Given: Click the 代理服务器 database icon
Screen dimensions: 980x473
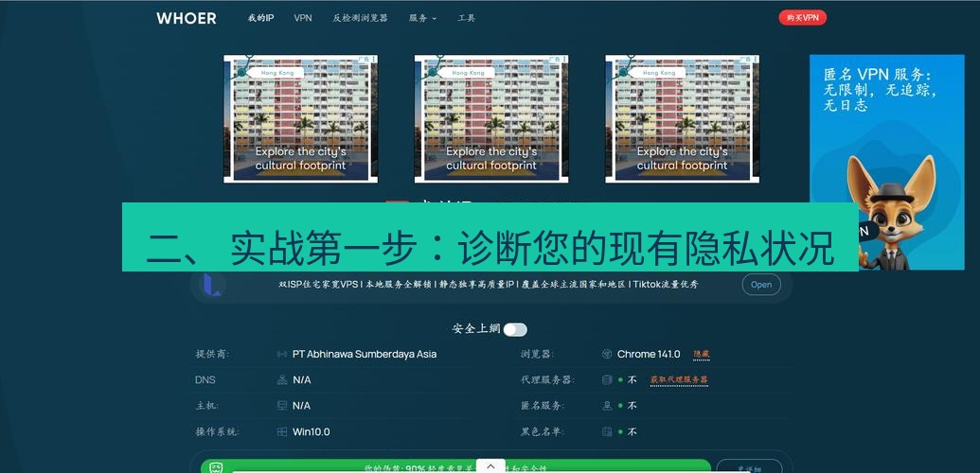Looking at the screenshot, I should 606,380.
